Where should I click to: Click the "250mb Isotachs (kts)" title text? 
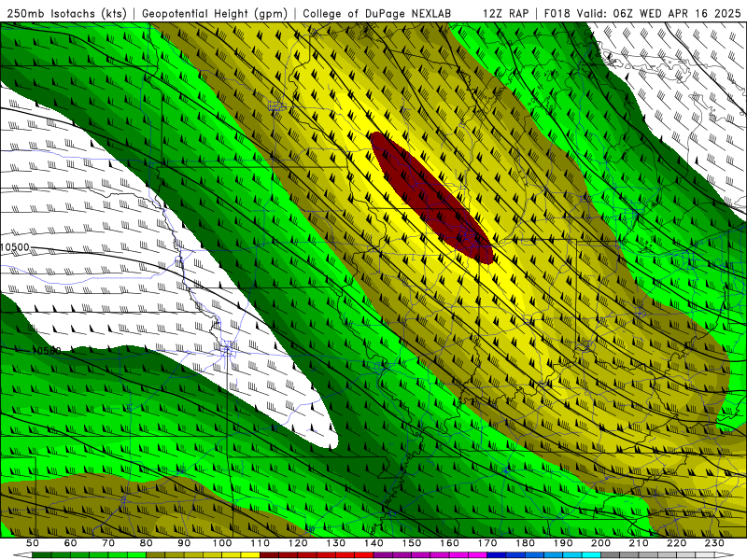tap(67, 13)
